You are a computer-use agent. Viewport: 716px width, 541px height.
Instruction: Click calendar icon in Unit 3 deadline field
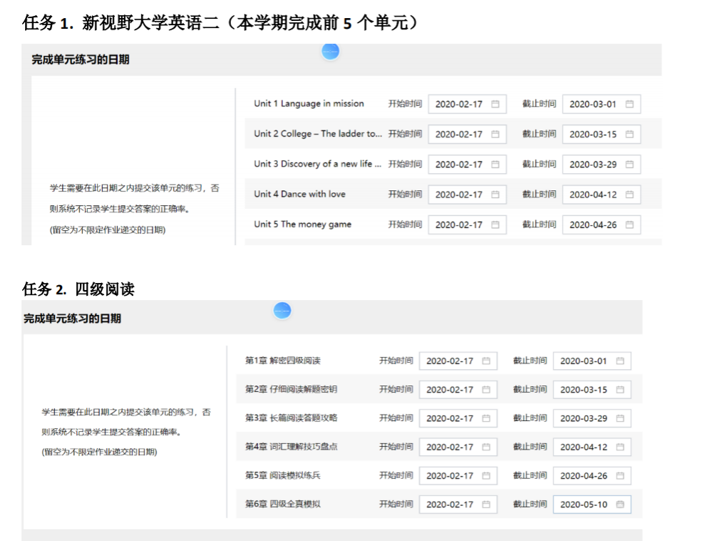pyautogui.click(x=630, y=165)
